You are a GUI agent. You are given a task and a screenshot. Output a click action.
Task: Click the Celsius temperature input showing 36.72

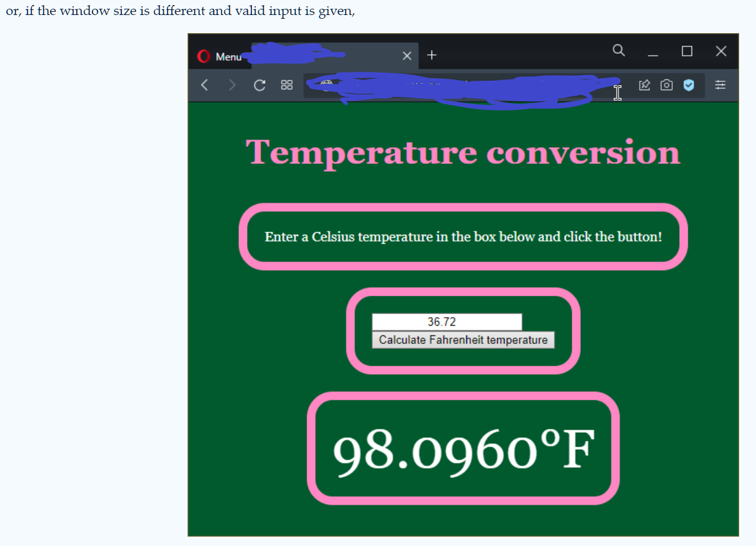[x=446, y=321]
